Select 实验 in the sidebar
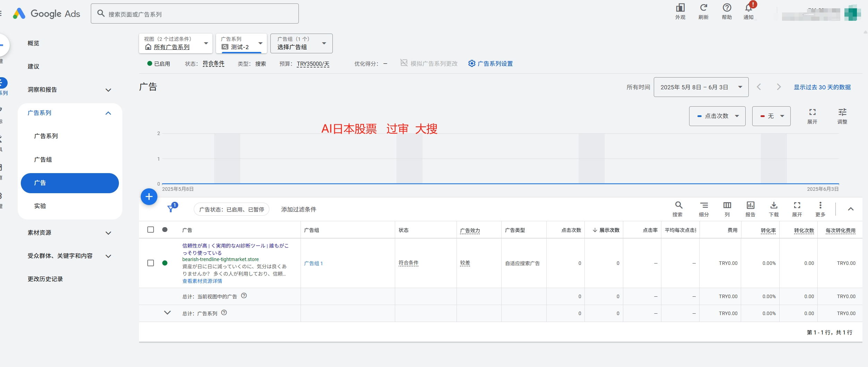Viewport: 868px width, 367px height. click(x=40, y=206)
